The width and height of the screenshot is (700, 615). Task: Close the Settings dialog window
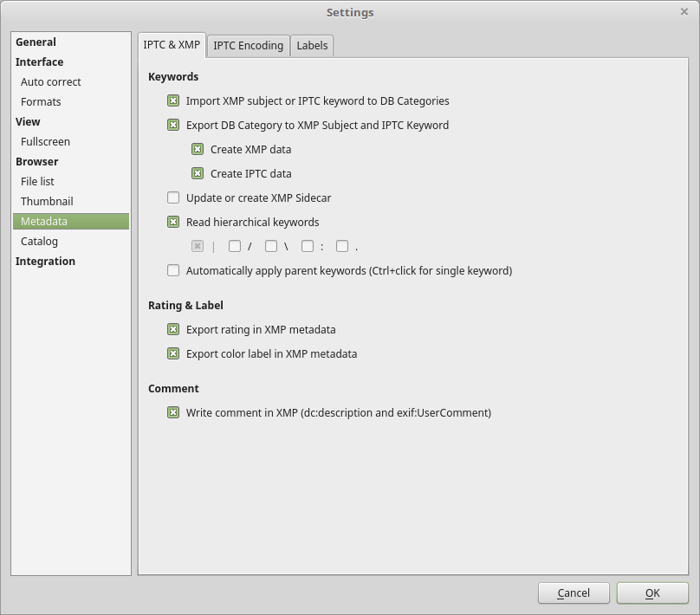(684, 12)
